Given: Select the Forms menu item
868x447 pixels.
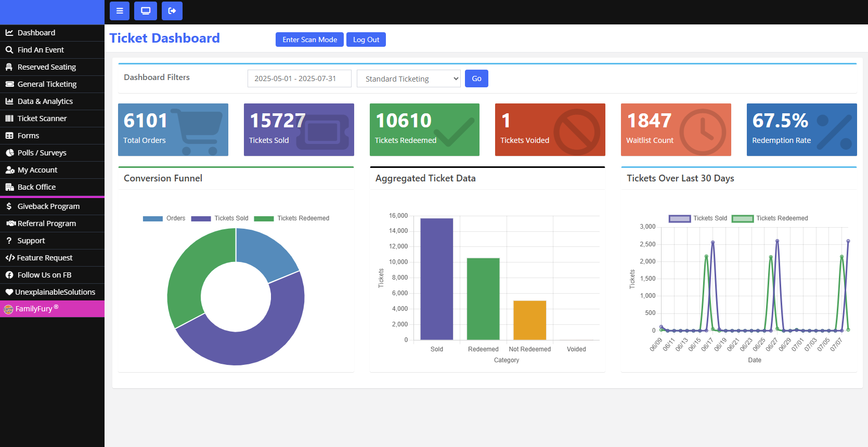Looking at the screenshot, I should coord(52,136).
